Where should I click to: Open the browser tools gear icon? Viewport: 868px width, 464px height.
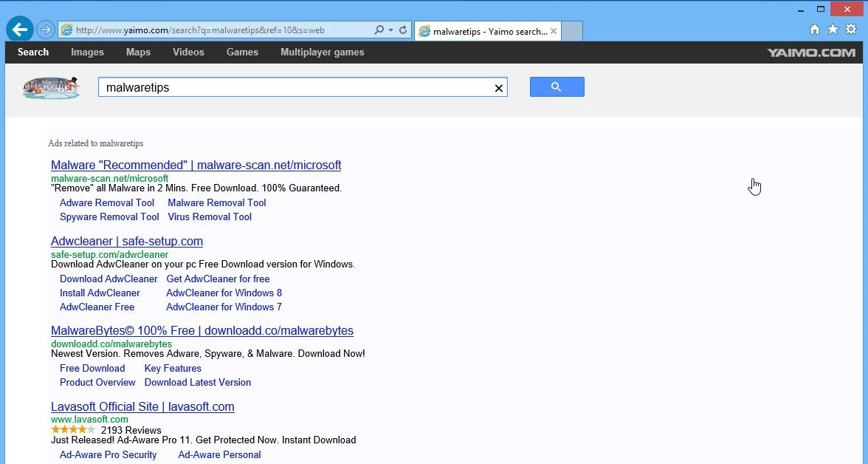(x=852, y=30)
